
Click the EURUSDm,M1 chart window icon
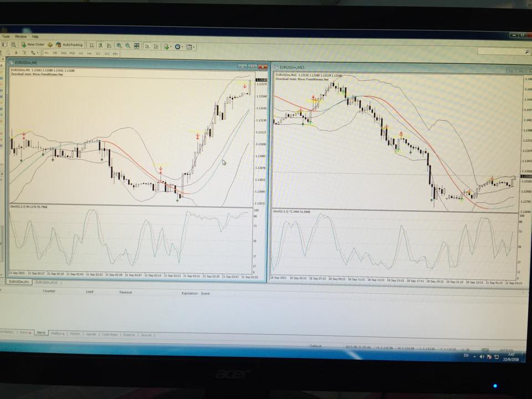click(x=11, y=63)
